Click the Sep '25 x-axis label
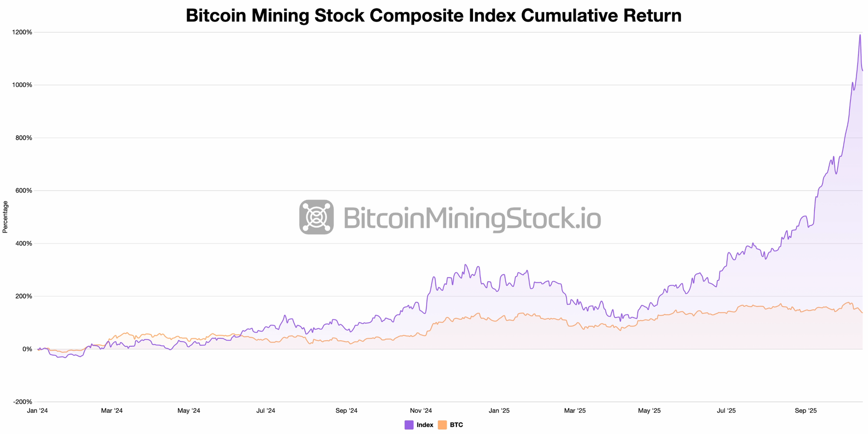Image resolution: width=868 pixels, height=434 pixels. pos(806,411)
